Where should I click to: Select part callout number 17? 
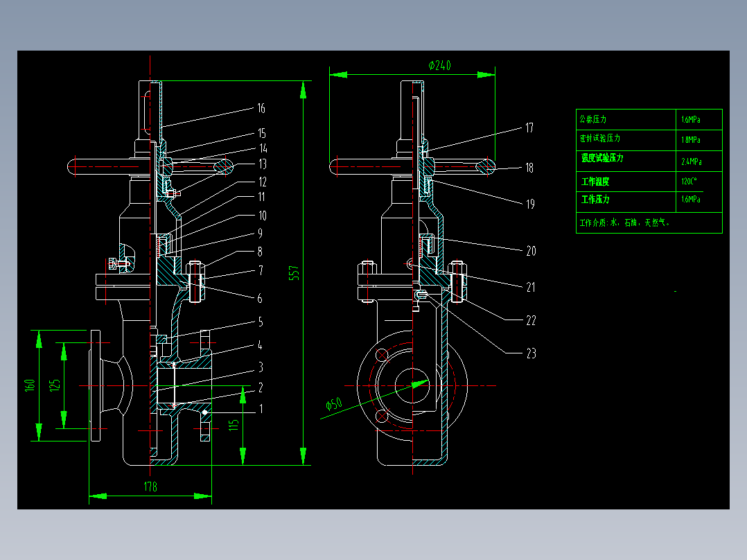[x=529, y=128]
